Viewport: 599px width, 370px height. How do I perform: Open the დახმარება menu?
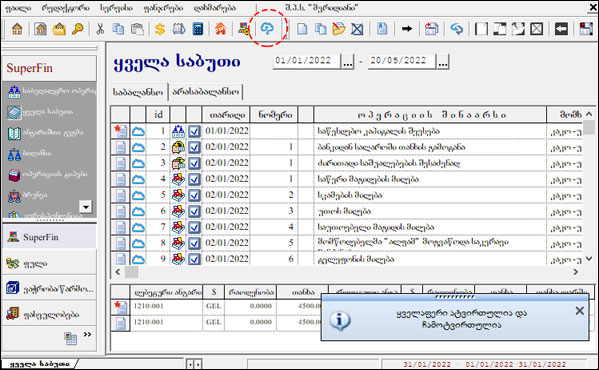pyautogui.click(x=215, y=8)
